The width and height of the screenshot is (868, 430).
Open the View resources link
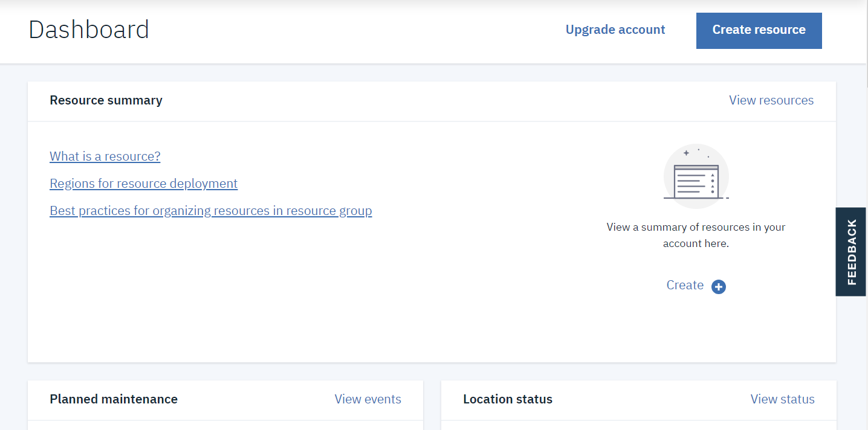pos(771,100)
